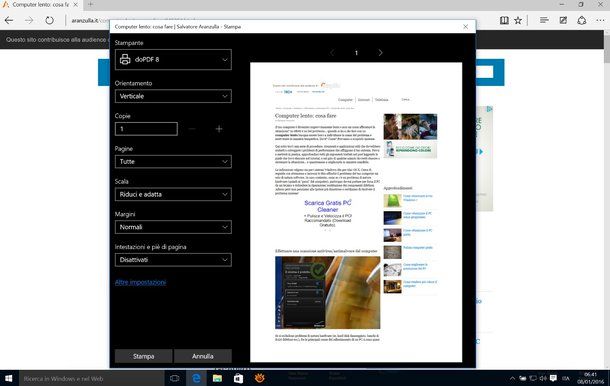Click the print preview page thumbnail
The height and width of the screenshot is (386, 610).
[x=356, y=212]
